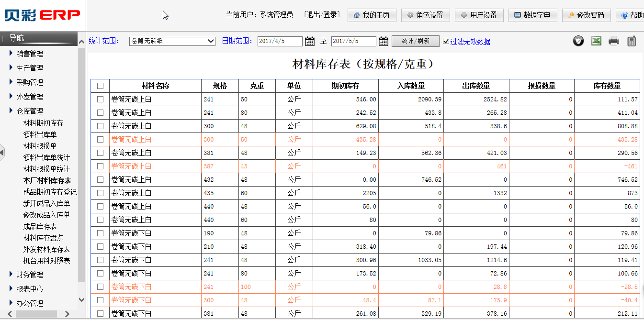Click the Excel export icon
Image resolution: width=644 pixels, height=320 pixels.
[x=596, y=41]
